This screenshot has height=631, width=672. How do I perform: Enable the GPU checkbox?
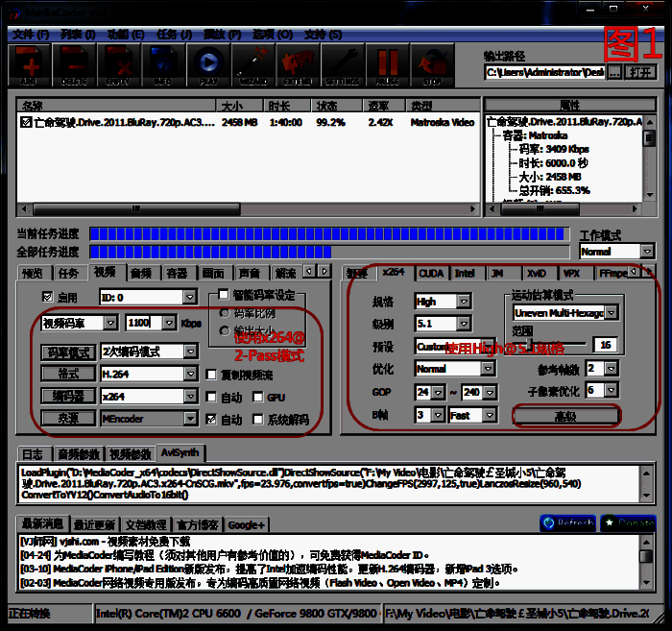(x=258, y=397)
